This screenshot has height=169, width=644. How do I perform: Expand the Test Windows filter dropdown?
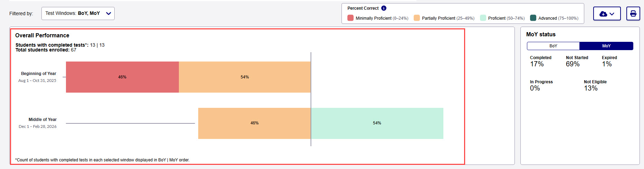(x=78, y=13)
